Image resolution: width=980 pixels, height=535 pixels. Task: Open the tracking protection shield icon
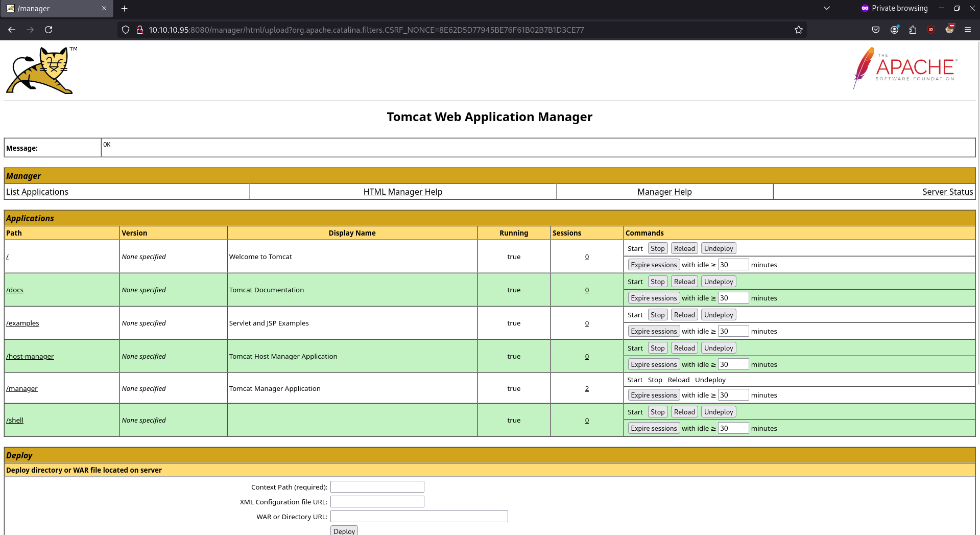[126, 30]
